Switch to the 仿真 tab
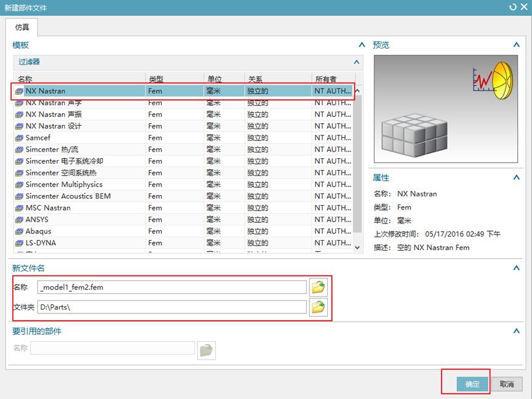Viewport: 532px width, 399px height. (x=22, y=27)
